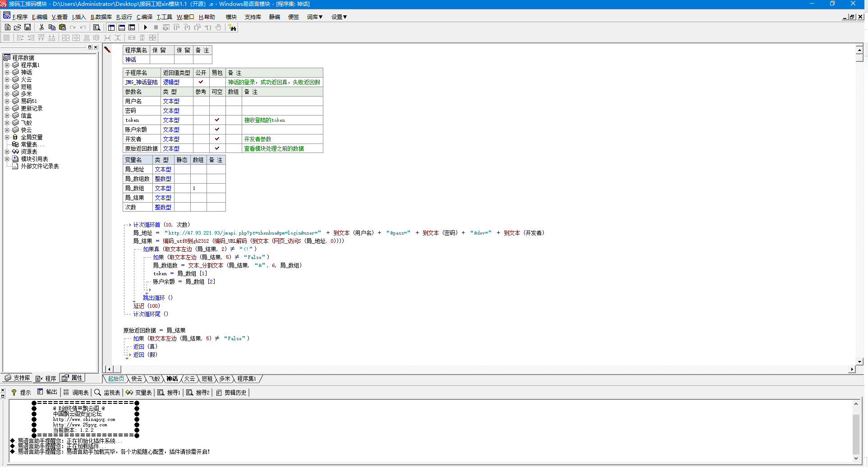This screenshot has height=467, width=868.
Task: Click the binoculars help search icon
Action: [232, 27]
